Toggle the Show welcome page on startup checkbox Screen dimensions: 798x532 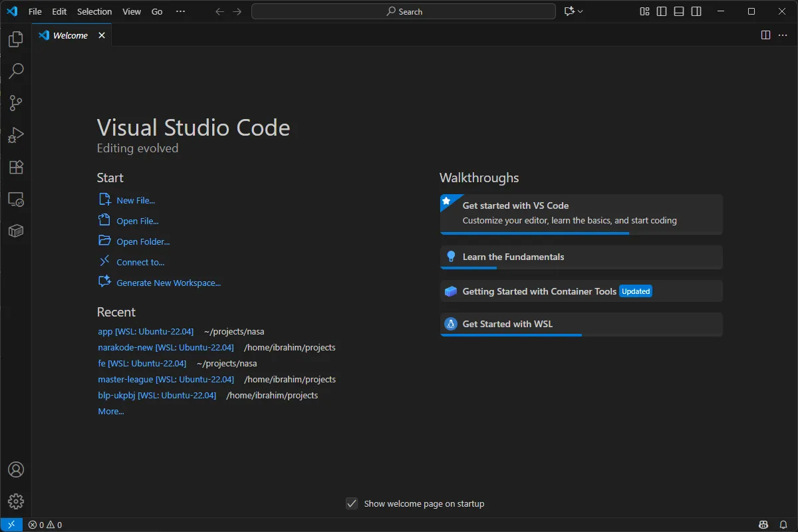pos(352,503)
